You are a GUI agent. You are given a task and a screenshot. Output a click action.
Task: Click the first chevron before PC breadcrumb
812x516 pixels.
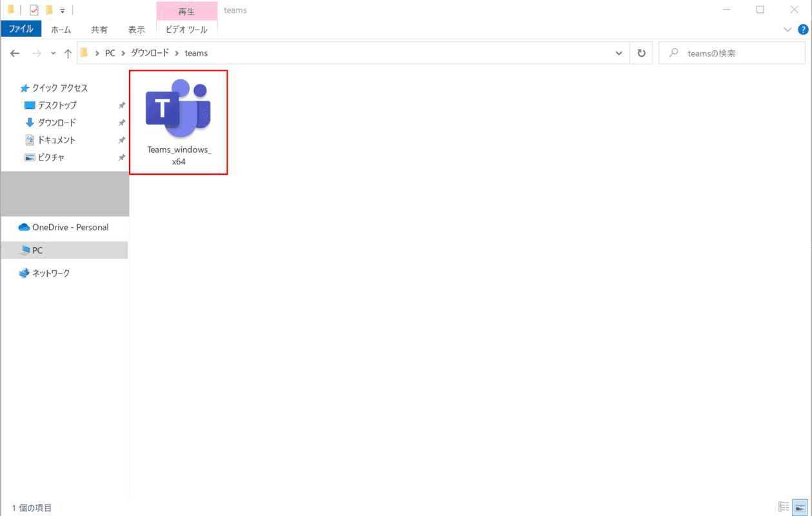click(97, 54)
